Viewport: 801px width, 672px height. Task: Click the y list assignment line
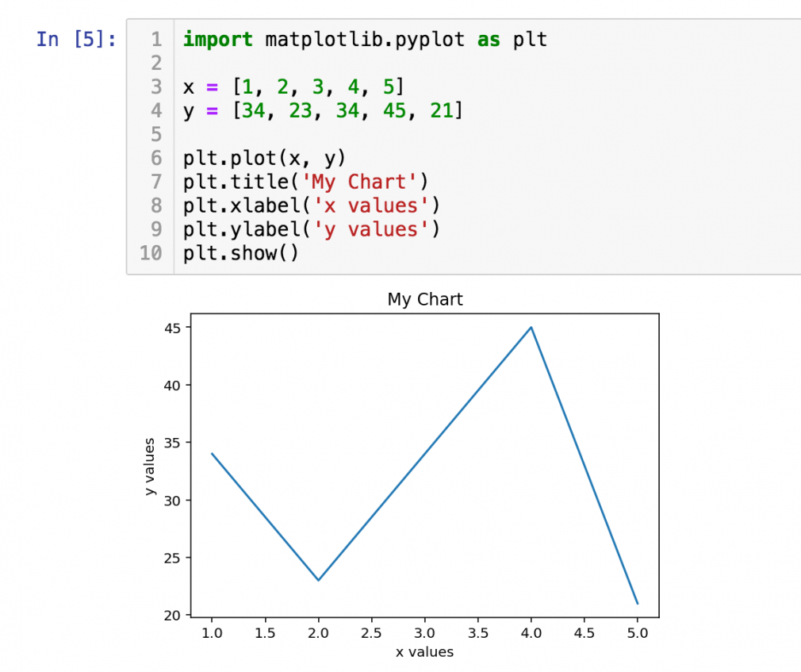(323, 110)
